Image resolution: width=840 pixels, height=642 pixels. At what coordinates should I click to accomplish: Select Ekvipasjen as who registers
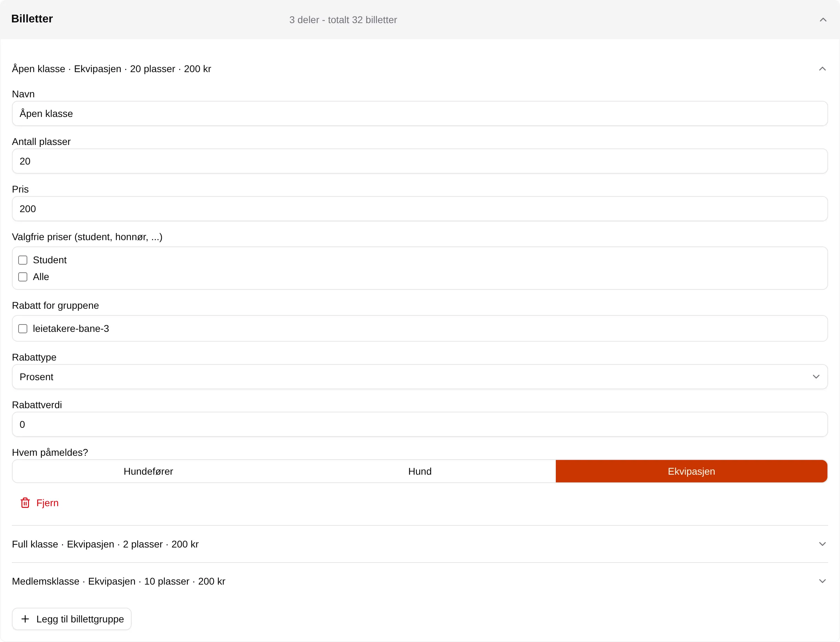691,471
